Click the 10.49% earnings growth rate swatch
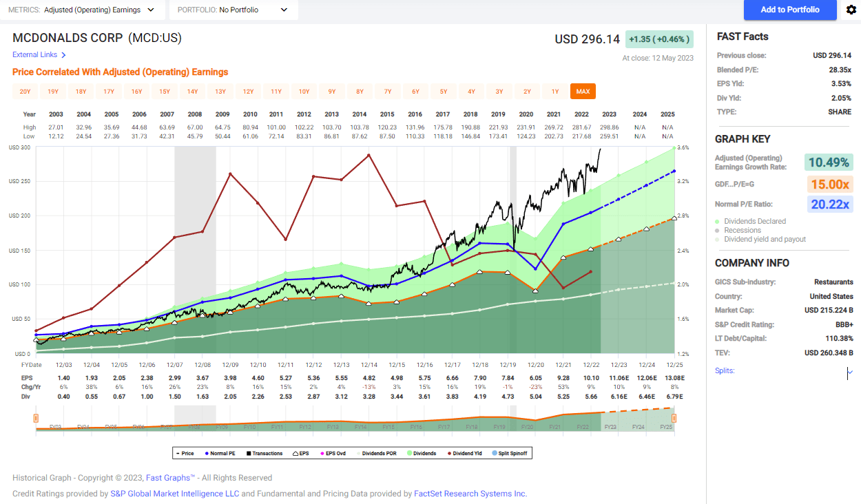861x504 pixels. tap(829, 162)
